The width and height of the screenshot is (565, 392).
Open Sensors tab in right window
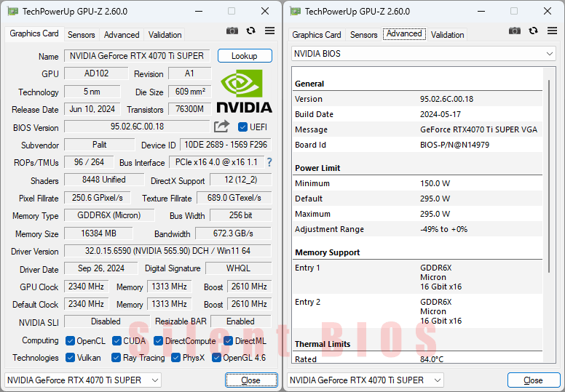pos(364,35)
